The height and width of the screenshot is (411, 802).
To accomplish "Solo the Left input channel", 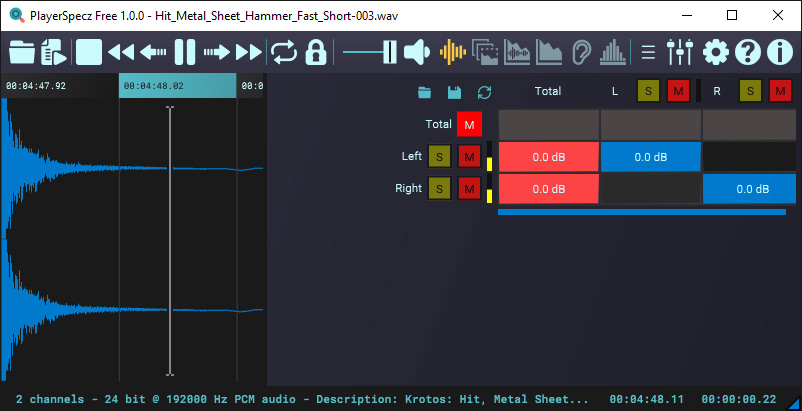I will coord(439,157).
